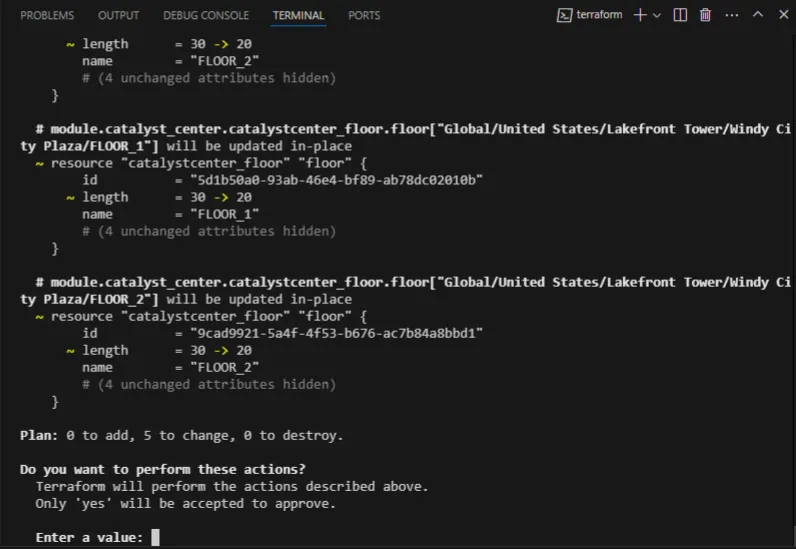Open the launch profile dropdown arrow

[x=657, y=15]
